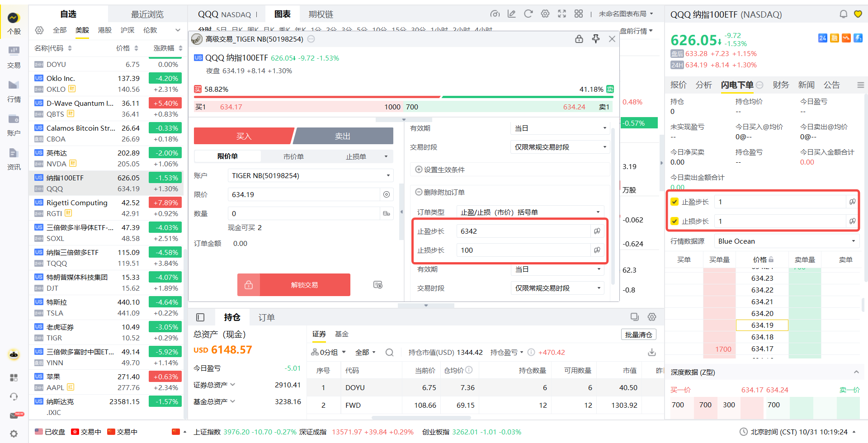868x443 pixels.
Task: Open customer service headset icon
Action: [x=14, y=396]
